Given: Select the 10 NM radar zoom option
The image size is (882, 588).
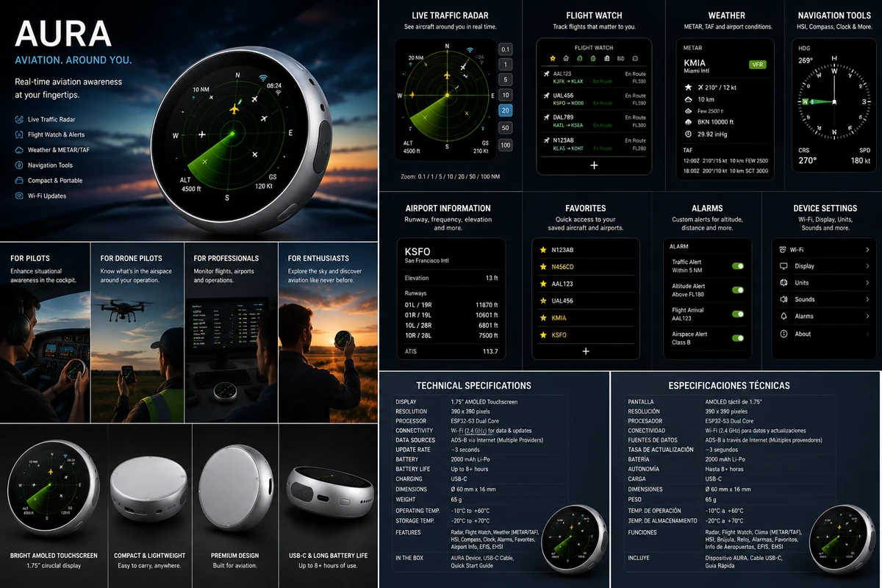Looking at the screenshot, I should click(x=505, y=96).
